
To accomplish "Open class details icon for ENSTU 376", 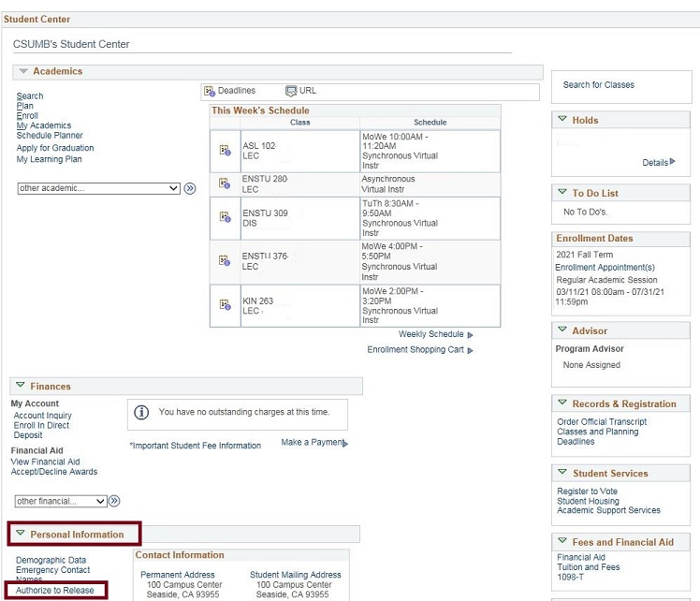I will click(x=225, y=261).
